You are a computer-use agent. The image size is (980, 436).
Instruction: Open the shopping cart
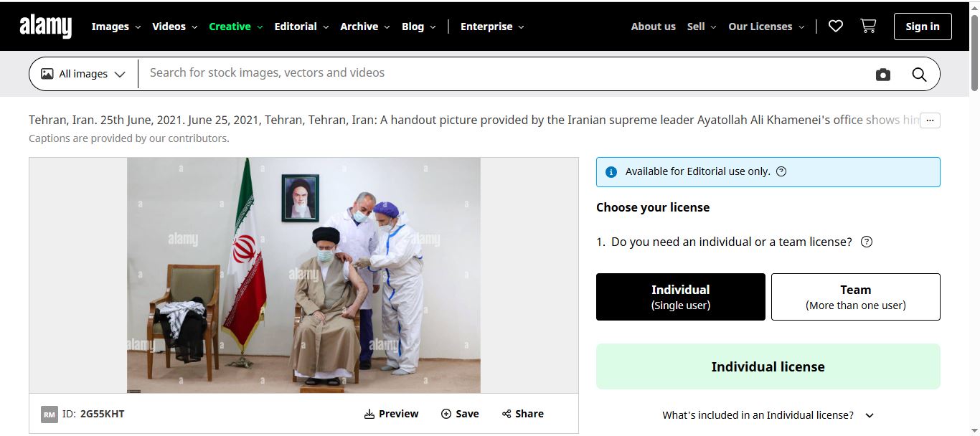click(x=868, y=27)
